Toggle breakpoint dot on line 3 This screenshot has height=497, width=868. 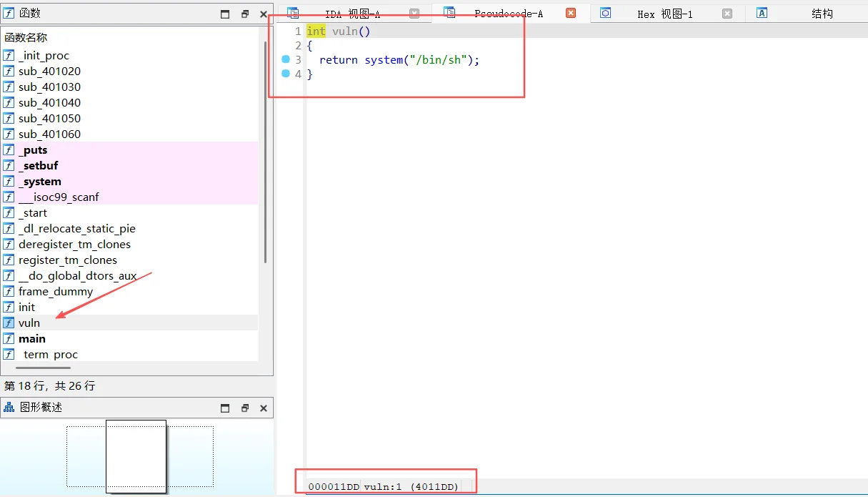click(x=286, y=60)
